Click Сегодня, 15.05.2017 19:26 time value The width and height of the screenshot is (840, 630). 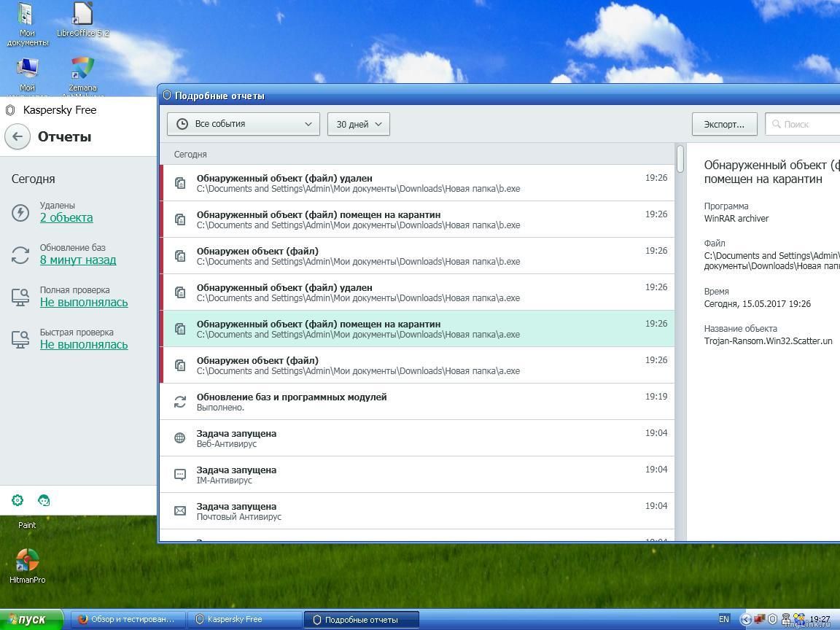coord(757,304)
